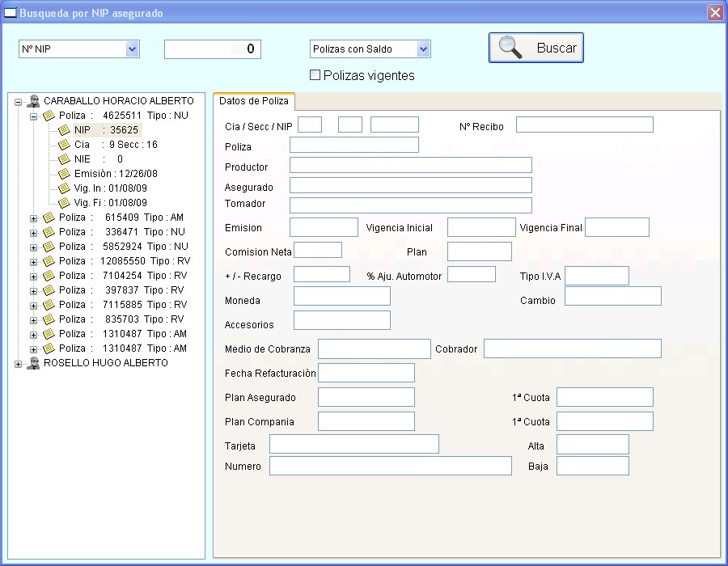This screenshot has width=728, height=566.
Task: Click the Vigencia Final field
Action: click(617, 227)
